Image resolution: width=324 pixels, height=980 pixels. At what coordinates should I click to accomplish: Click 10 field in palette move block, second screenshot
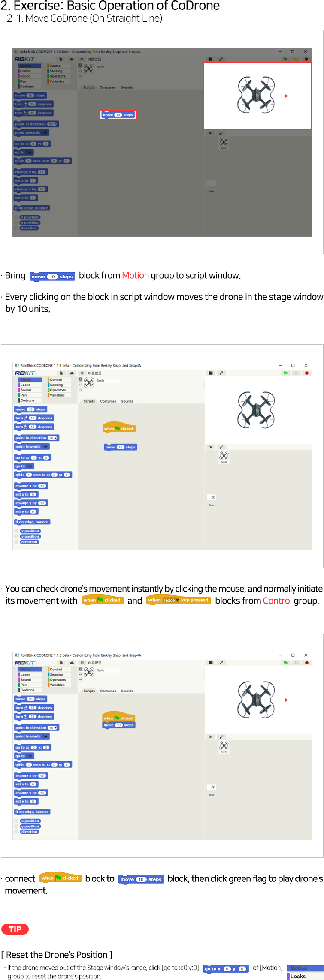31,409
